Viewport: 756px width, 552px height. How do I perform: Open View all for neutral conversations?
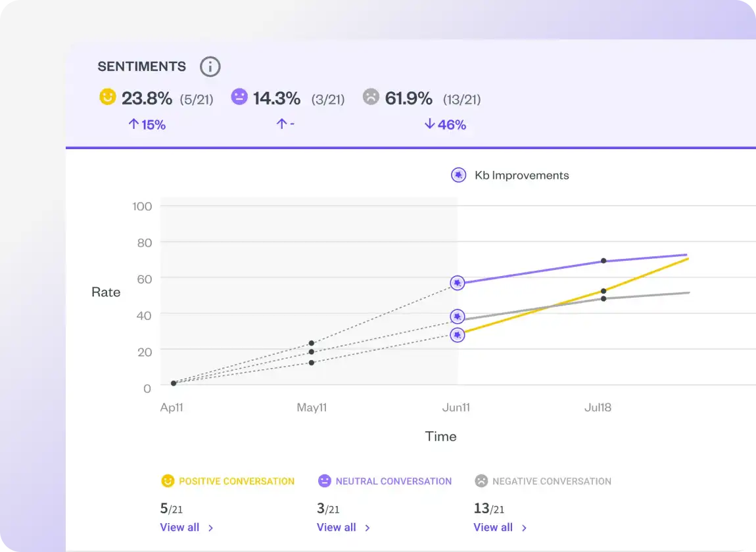[343, 527]
